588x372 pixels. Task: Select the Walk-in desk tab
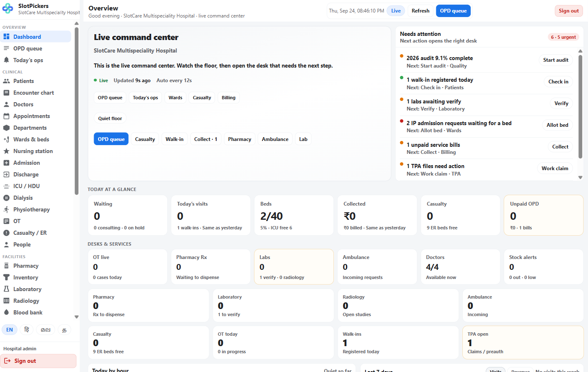pos(174,139)
